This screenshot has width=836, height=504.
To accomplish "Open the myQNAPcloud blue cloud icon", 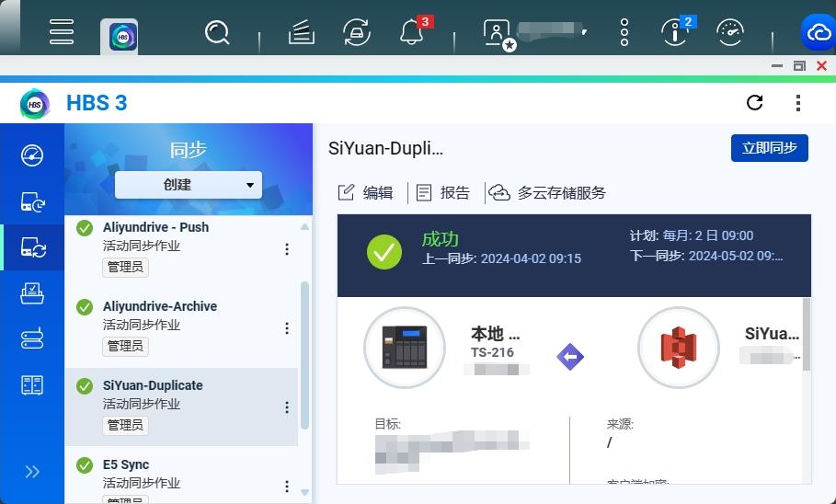I will [x=819, y=32].
